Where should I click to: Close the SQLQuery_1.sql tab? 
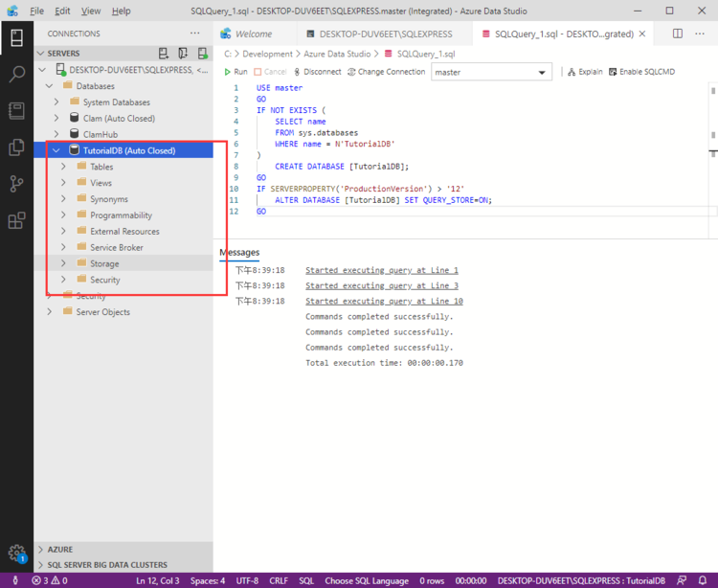click(x=642, y=34)
